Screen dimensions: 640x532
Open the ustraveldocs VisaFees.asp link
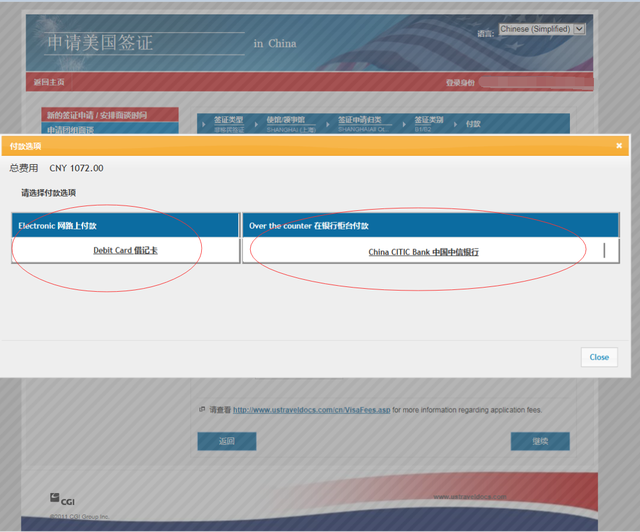(311, 410)
